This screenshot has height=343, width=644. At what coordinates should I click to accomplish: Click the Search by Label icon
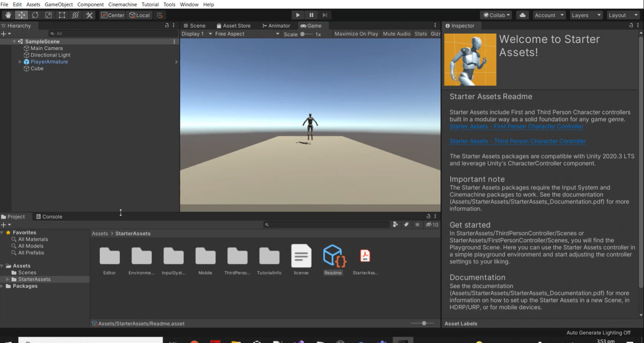[406, 224]
